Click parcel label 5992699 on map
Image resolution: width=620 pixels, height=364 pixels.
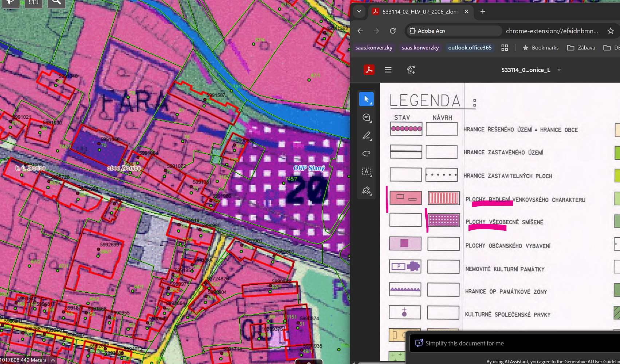[109, 245]
